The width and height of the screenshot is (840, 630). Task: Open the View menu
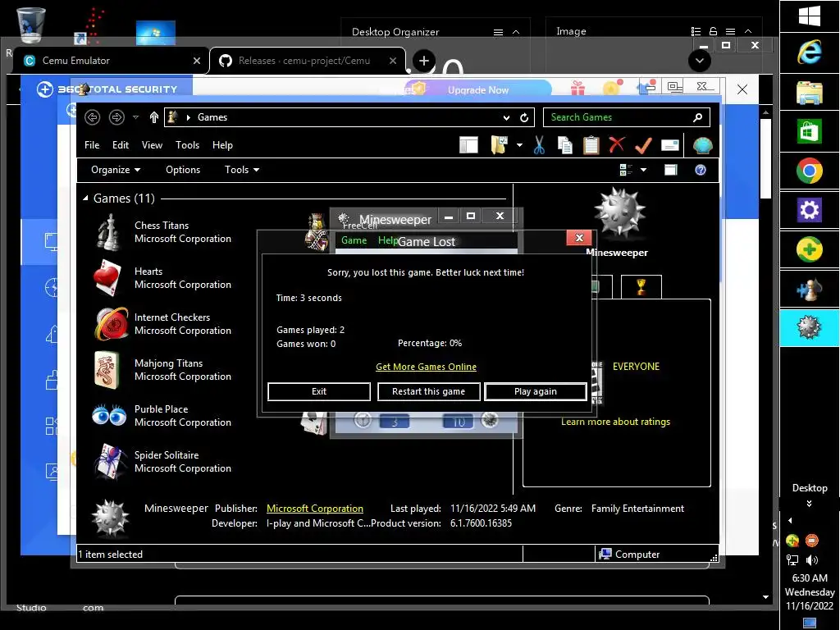[152, 145]
